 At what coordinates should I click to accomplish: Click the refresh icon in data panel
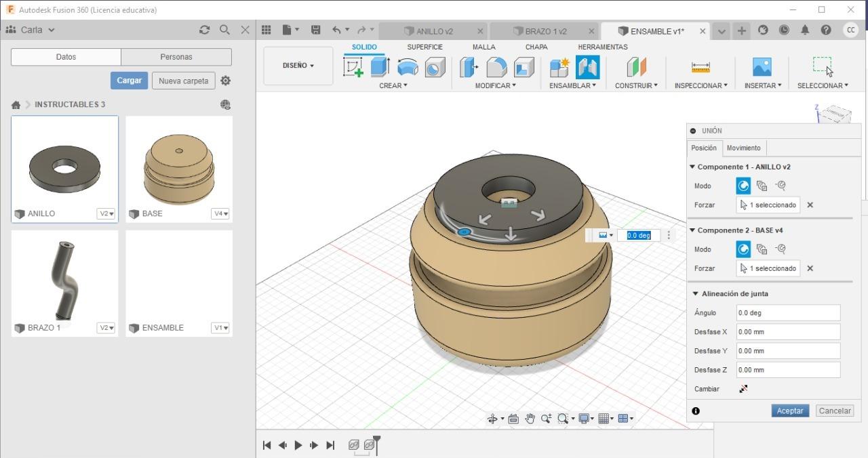(x=204, y=30)
